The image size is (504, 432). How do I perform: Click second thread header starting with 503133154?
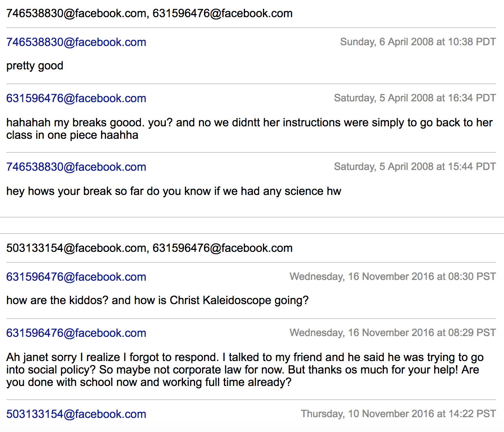(x=149, y=248)
